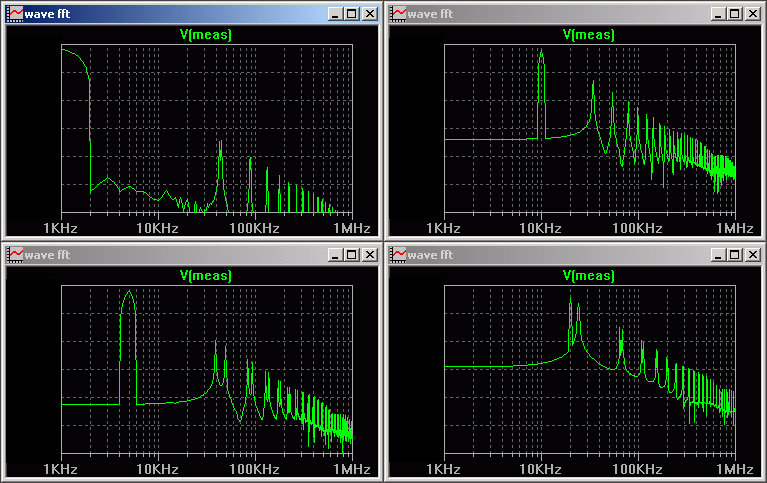This screenshot has width=767, height=483.
Task: Maximize the top-right wave fft window
Action: (735, 14)
